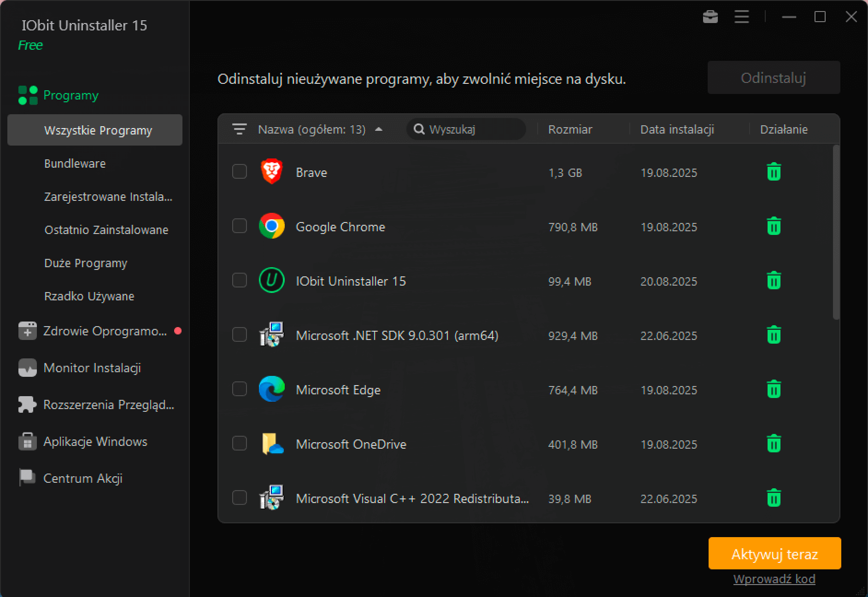Click the program list vertical scrollbar
This screenshot has height=597, width=868.
836,232
